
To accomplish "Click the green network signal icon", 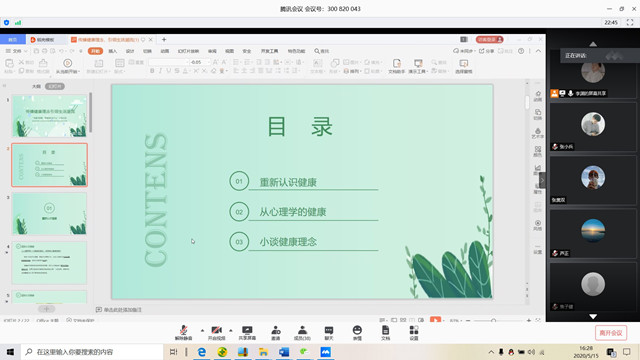I will (x=18, y=22).
